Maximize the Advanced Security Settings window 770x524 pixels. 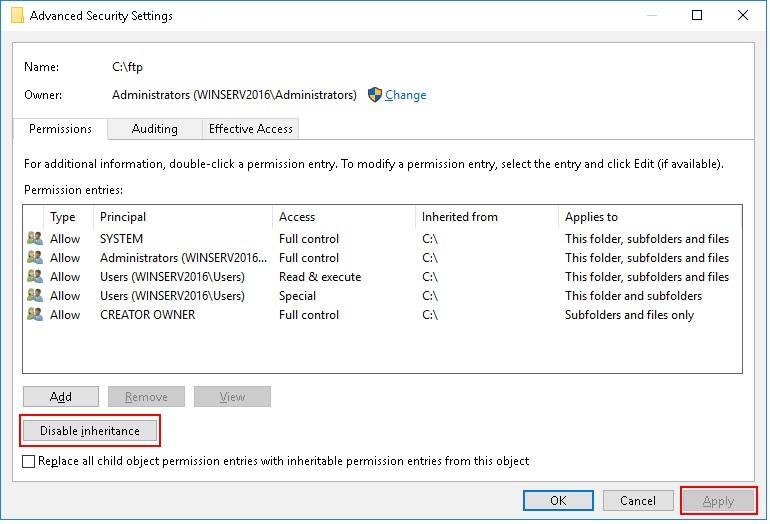pos(696,15)
